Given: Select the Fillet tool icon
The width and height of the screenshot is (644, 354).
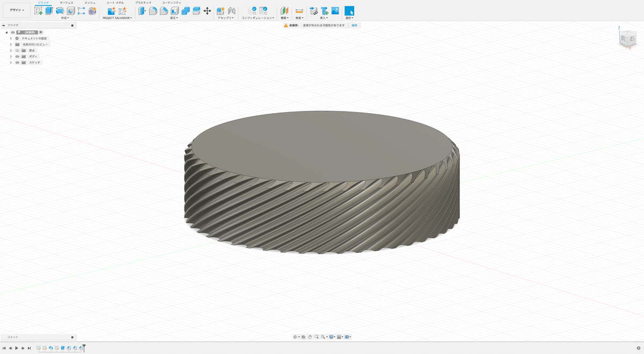Looking at the screenshot, I should click(153, 11).
